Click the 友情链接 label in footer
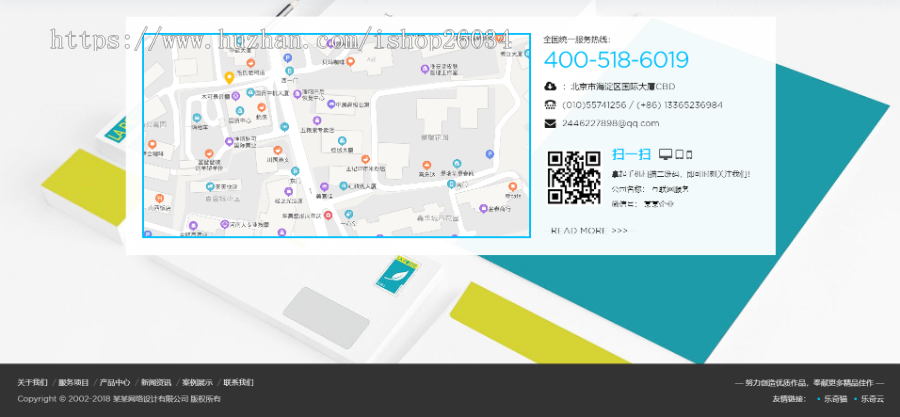This screenshot has width=900, height=417. pos(789,399)
